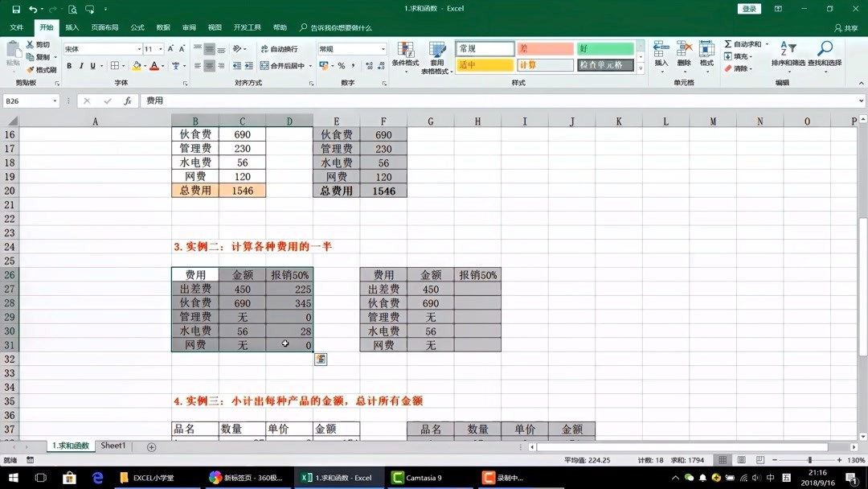Open the Fill Color bucket icon
Screen dimensions: 868x489
pos(137,65)
